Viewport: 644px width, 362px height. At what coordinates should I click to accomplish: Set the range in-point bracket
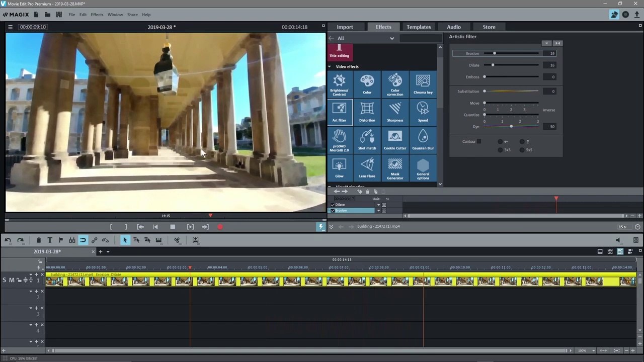pyautogui.click(x=111, y=227)
